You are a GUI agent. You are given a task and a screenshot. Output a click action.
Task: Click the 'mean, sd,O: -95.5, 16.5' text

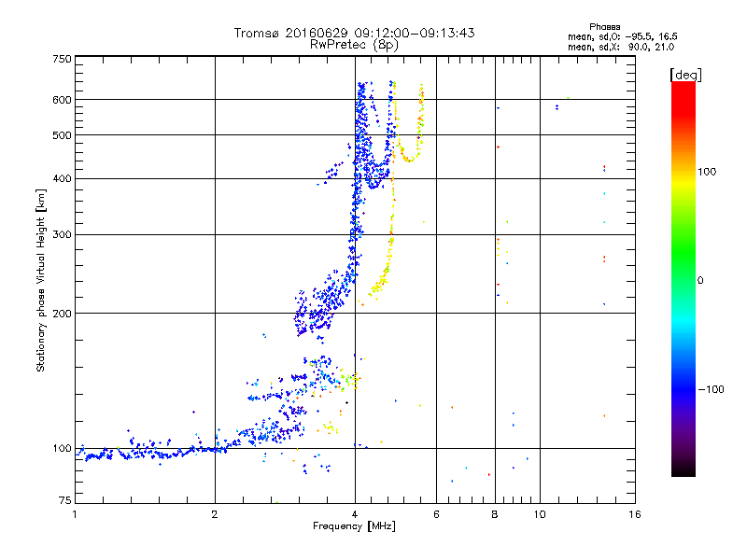coord(622,36)
